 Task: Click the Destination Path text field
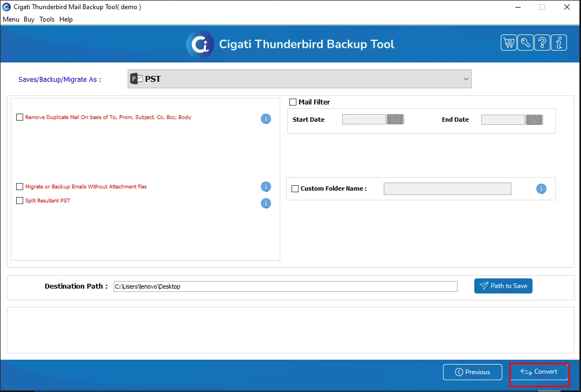pyautogui.click(x=285, y=286)
